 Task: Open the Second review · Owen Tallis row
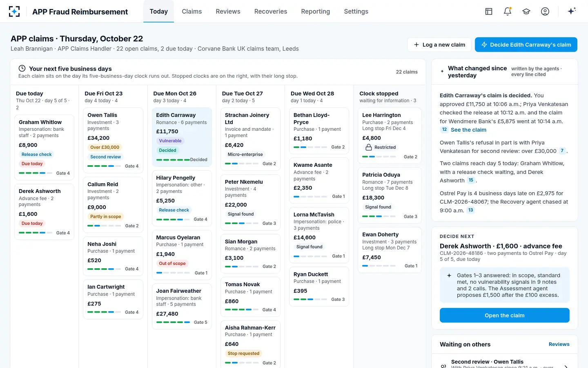[504, 364]
